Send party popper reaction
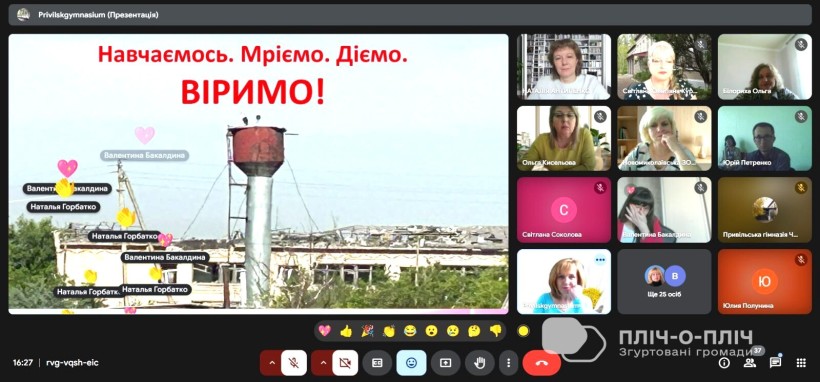The image size is (820, 382). pyautogui.click(x=368, y=331)
